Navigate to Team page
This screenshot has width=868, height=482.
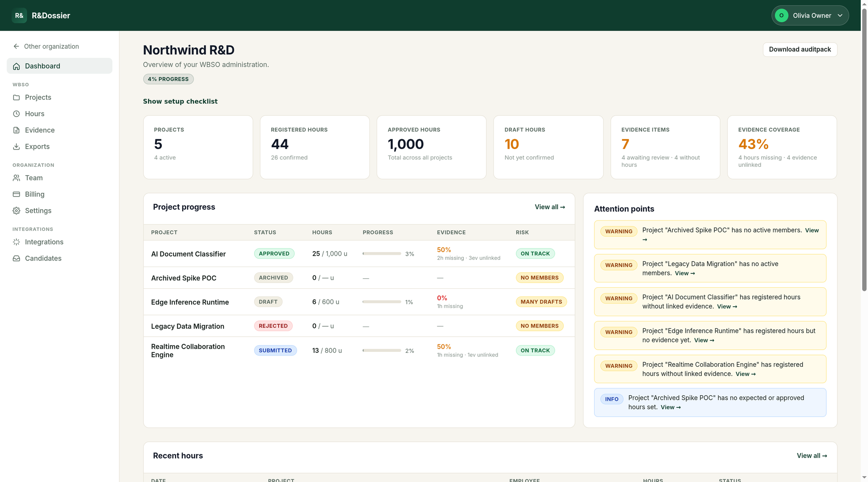click(x=60, y=178)
